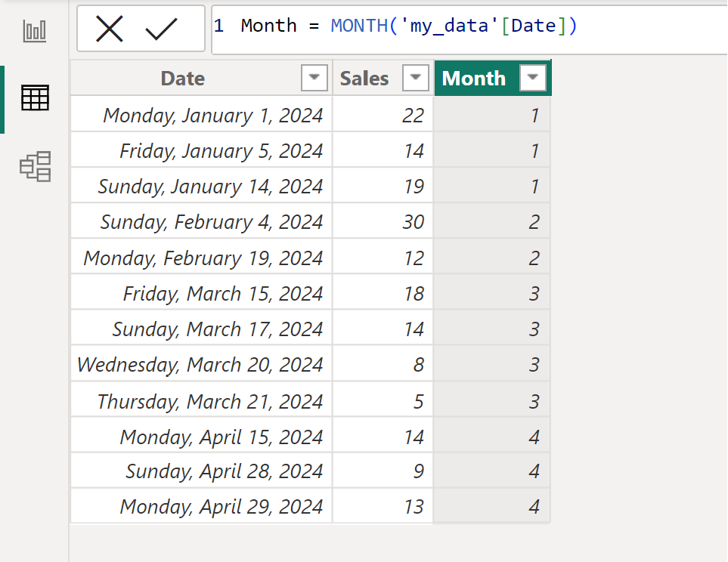Select the Table view icon

click(35, 98)
